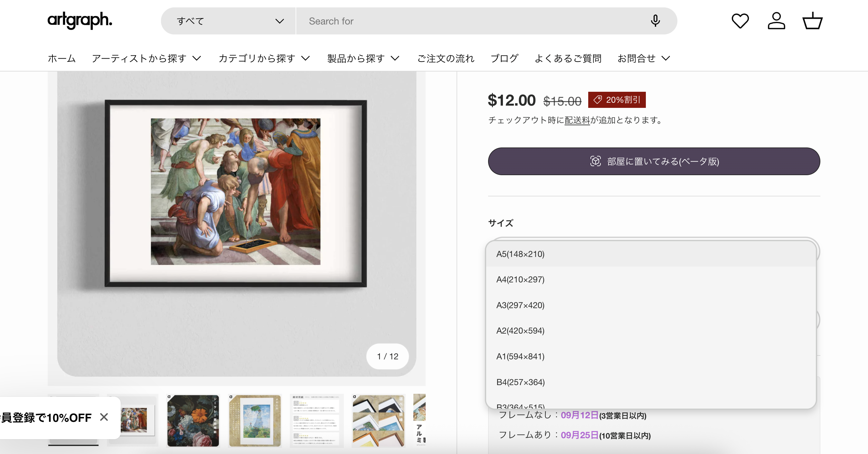Viewport: 868px width, 454px height.
Task: Go to the ブログ page
Action: [504, 58]
